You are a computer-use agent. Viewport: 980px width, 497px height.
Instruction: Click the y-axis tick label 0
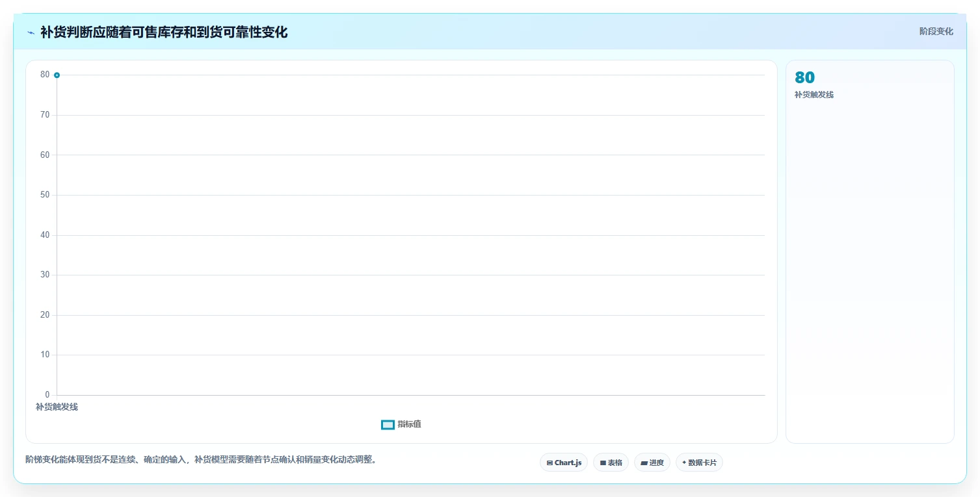[47, 394]
